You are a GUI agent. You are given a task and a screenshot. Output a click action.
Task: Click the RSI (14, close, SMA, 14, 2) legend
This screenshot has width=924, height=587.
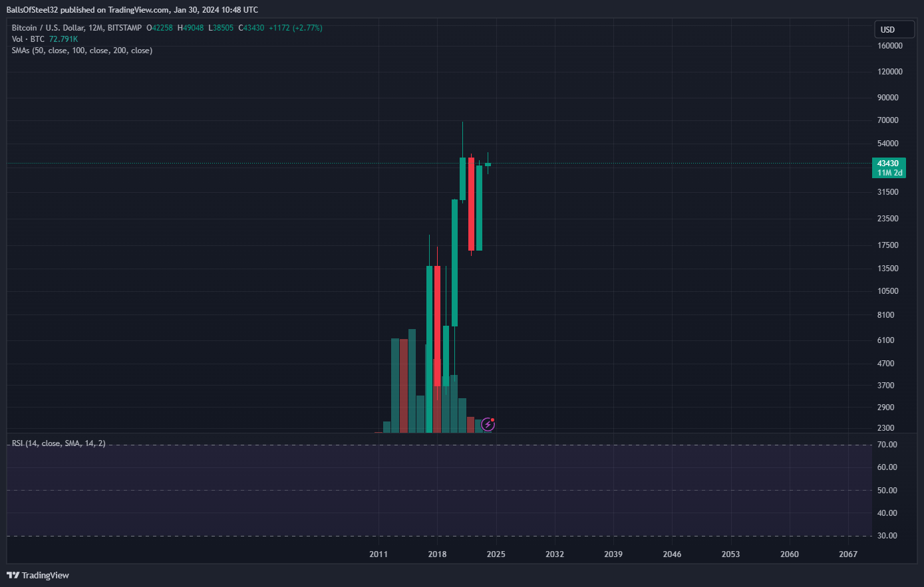coord(59,443)
